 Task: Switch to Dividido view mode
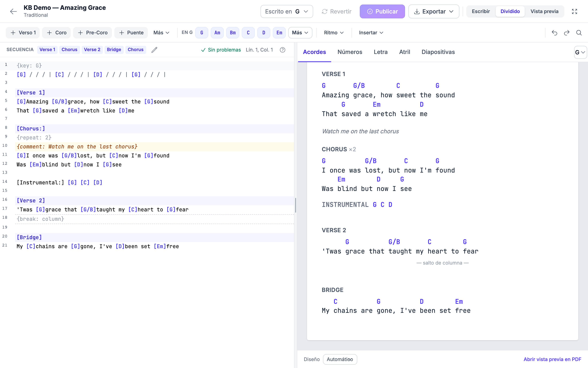pyautogui.click(x=510, y=11)
